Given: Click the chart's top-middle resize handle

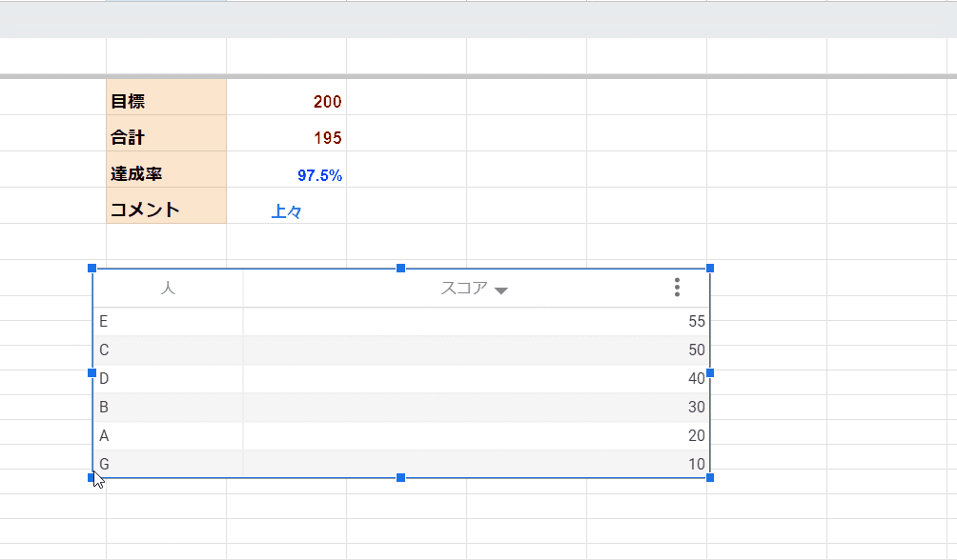Looking at the screenshot, I should [x=401, y=269].
